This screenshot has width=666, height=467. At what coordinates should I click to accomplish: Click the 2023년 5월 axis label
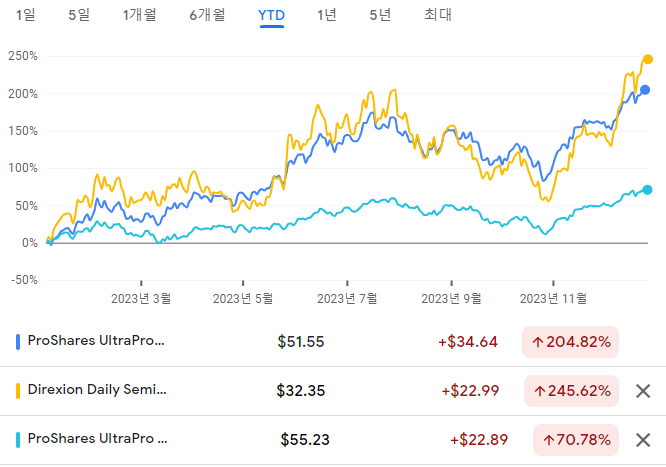[243, 298]
